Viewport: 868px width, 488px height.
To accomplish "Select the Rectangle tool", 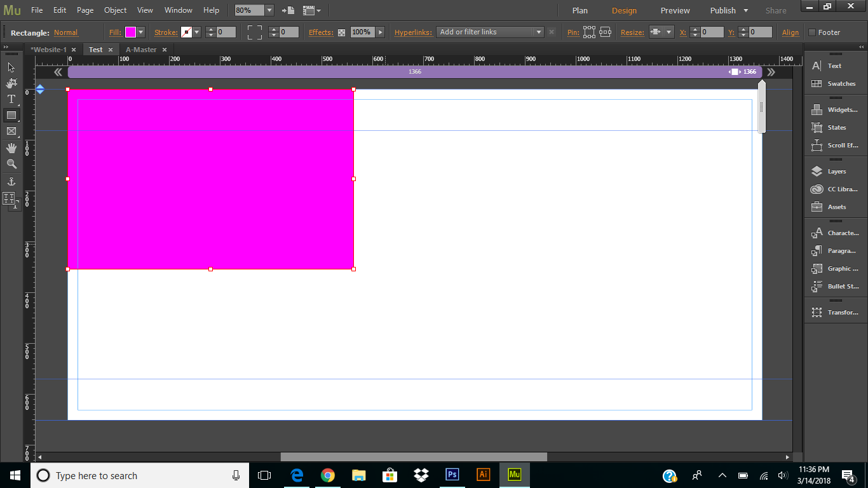I will click(11, 115).
